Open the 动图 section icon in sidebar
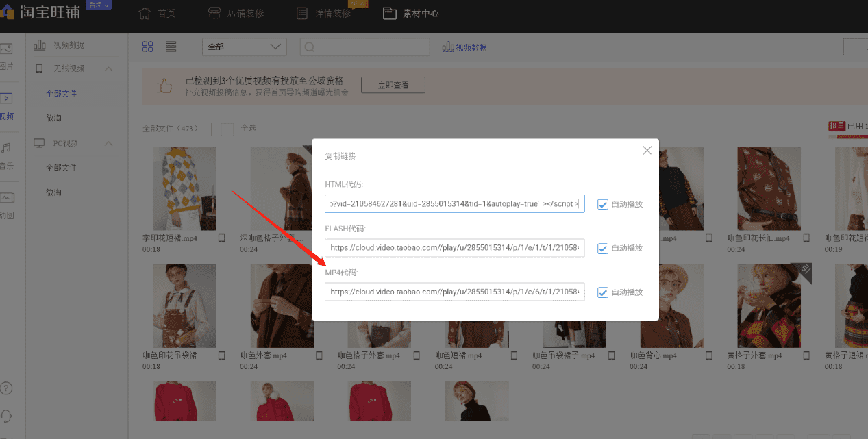 point(6,198)
